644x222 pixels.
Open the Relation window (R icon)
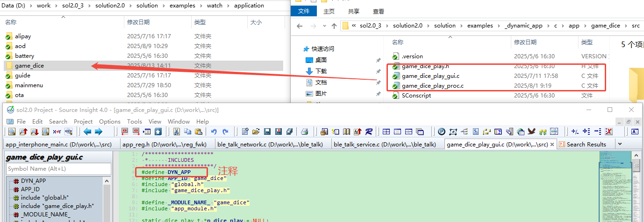(369, 132)
